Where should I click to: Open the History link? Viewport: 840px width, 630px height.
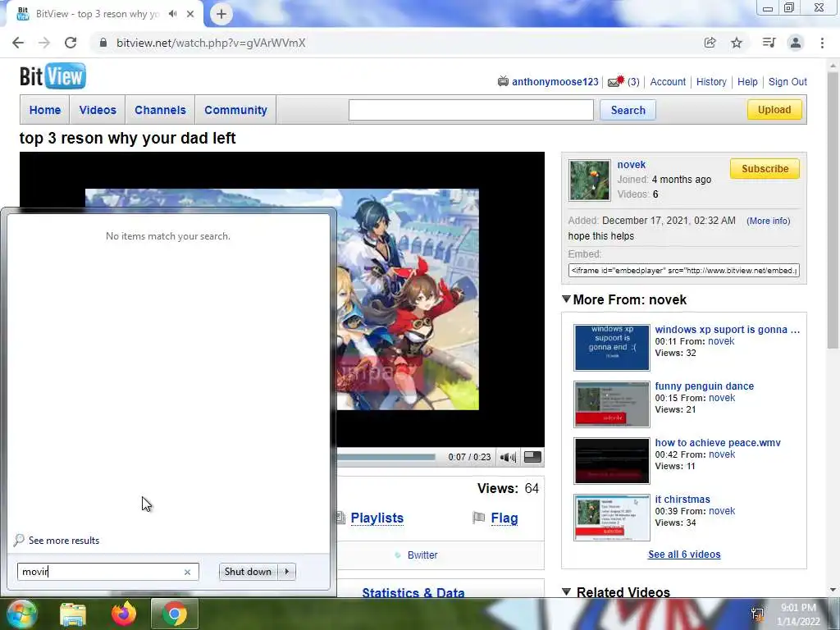[x=711, y=81]
